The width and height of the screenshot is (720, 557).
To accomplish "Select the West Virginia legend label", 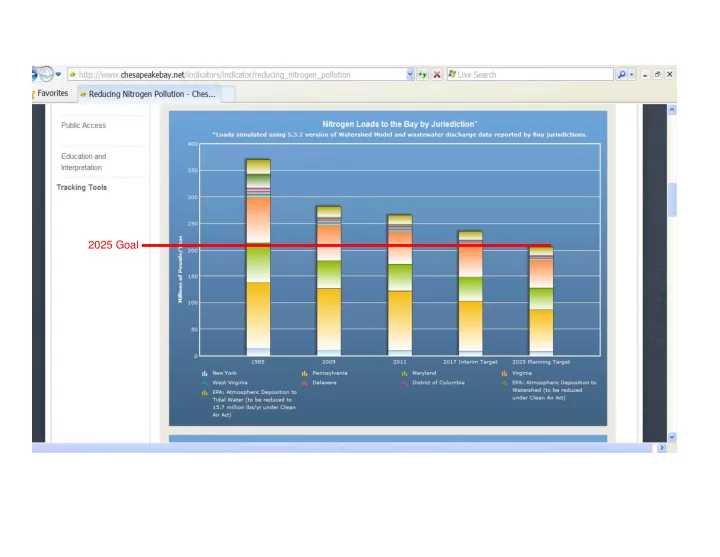I will pyautogui.click(x=230, y=383).
